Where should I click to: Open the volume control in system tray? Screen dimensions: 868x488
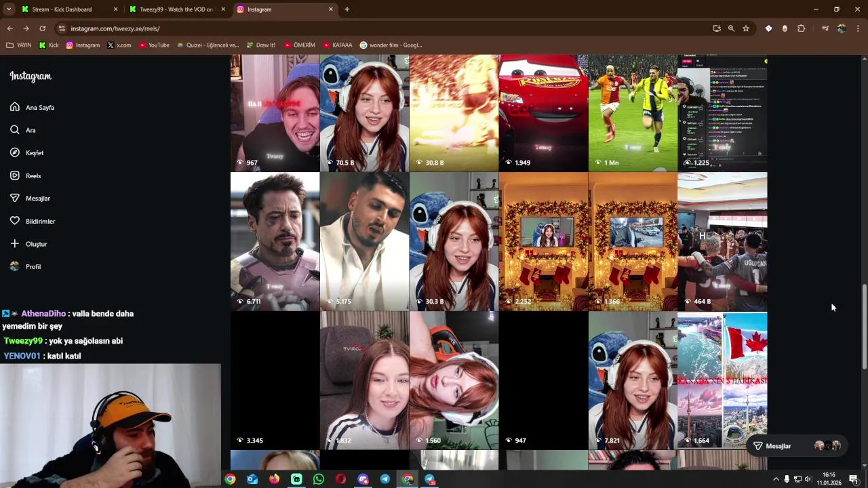pyautogui.click(x=808, y=479)
